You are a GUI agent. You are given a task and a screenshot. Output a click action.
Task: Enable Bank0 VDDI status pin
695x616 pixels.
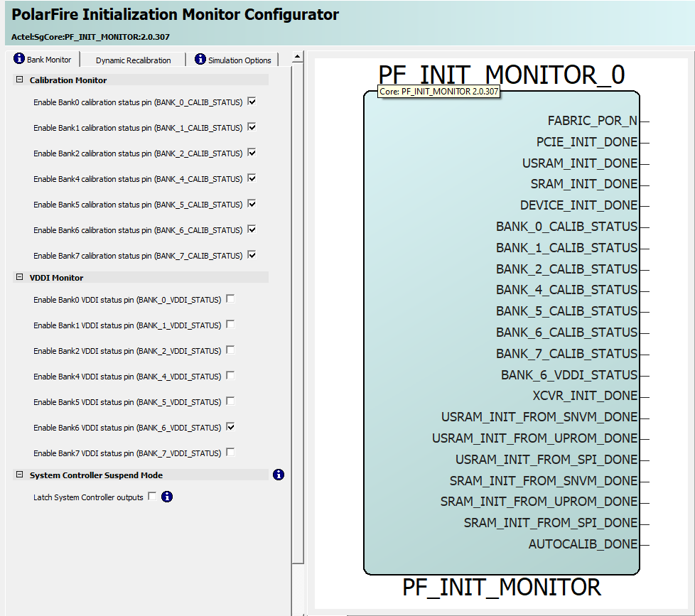230,299
